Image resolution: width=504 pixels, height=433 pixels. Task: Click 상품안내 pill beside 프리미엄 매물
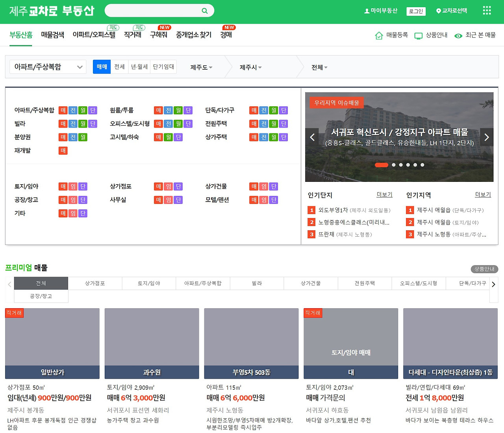tap(484, 269)
